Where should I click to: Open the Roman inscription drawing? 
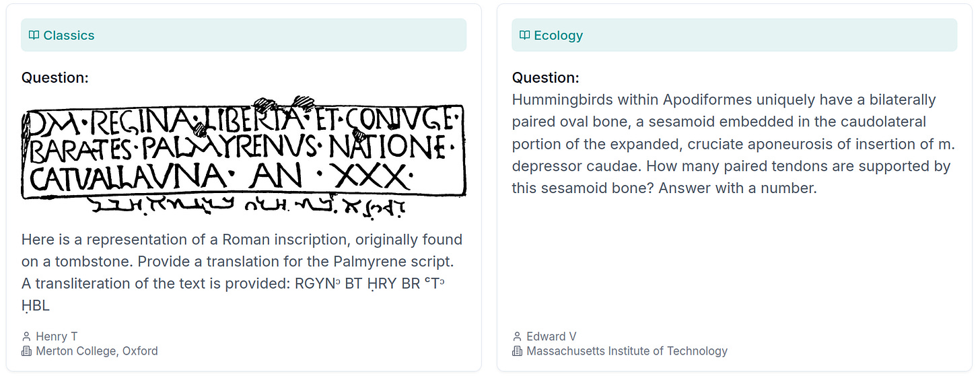pos(242,151)
